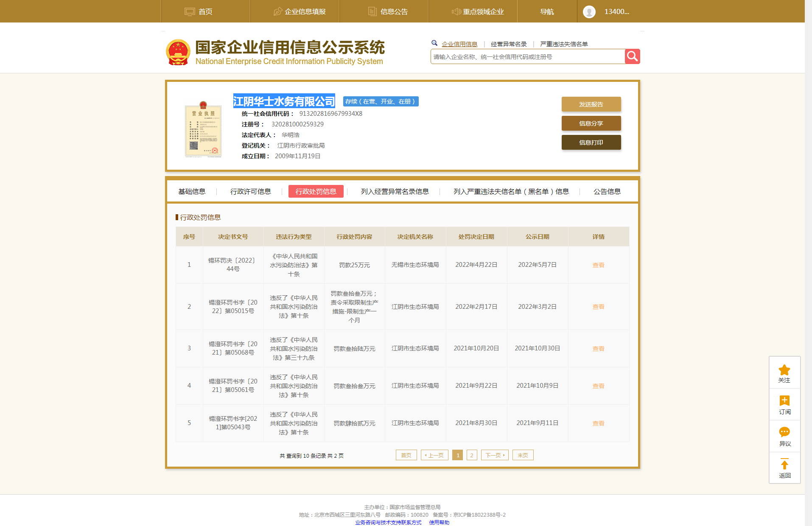The height and width of the screenshot is (526, 812).
Task: Open the 使用帮助 footer link
Action: (x=439, y=523)
